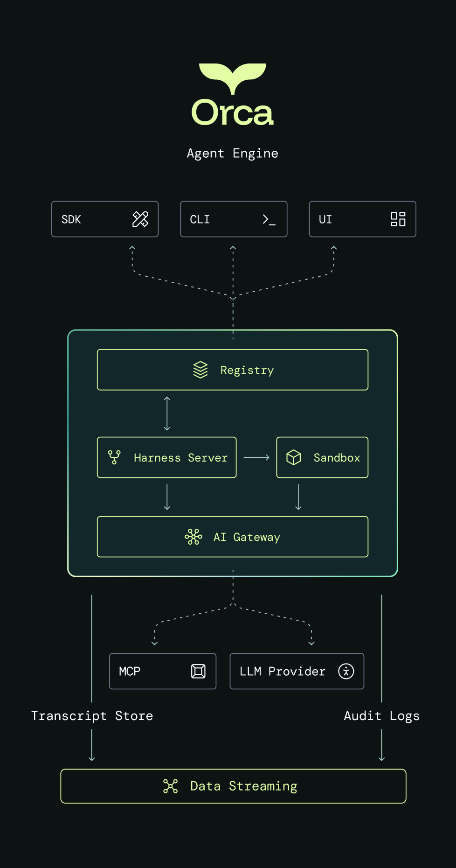Click the 'Harness Server' label text

[180, 458]
